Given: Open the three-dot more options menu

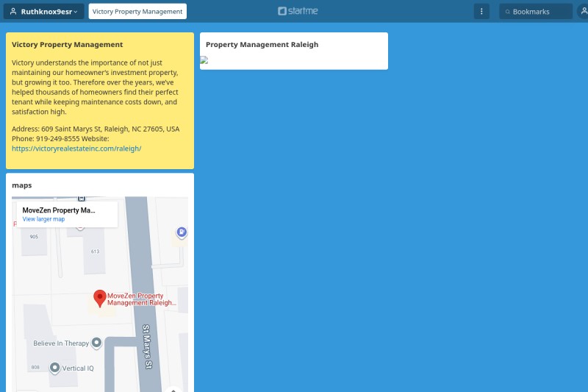Looking at the screenshot, I should click(x=481, y=11).
